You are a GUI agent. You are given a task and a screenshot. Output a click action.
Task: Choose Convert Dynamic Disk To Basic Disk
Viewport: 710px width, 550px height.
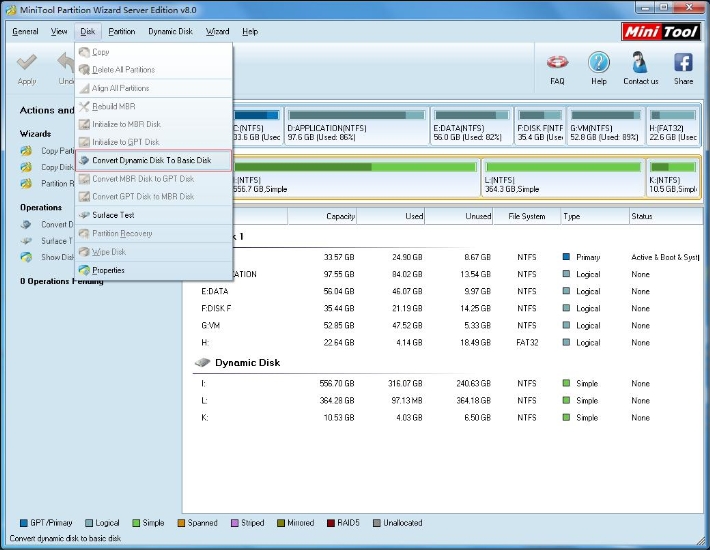pyautogui.click(x=154, y=160)
